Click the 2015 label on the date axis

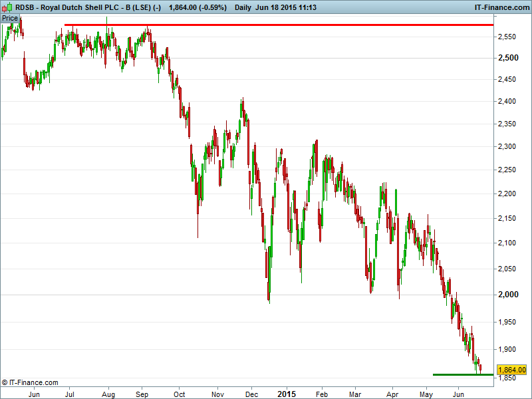[x=287, y=394]
